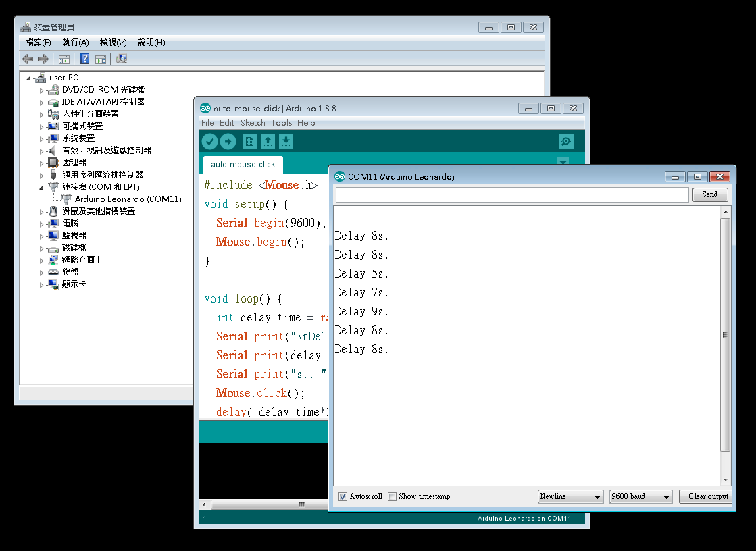Click the Forward arrow in Device Manager toolbar
The image size is (756, 551).
tap(43, 59)
